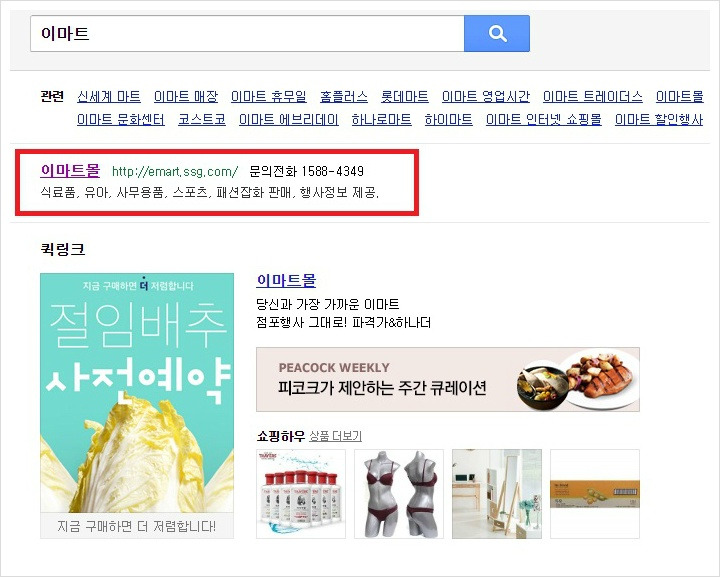This screenshot has width=720, height=577.
Task: Open the 신세계 마트 related search
Action: pyautogui.click(x=109, y=96)
